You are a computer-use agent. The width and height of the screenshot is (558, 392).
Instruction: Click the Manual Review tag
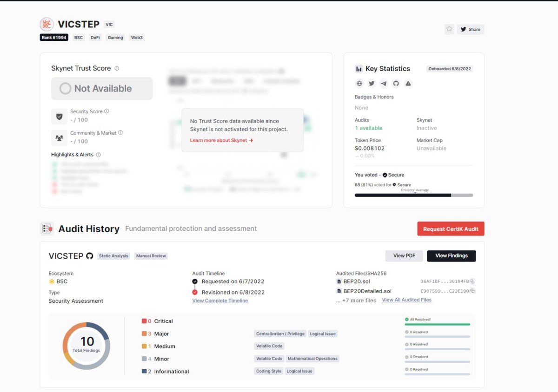[x=151, y=256]
